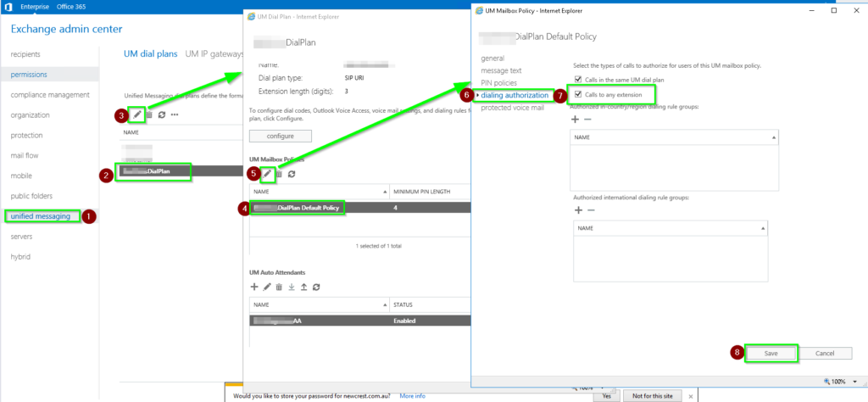This screenshot has width=868, height=402.
Task: Open the zoom level 100% dropdown arrow
Action: click(x=854, y=382)
